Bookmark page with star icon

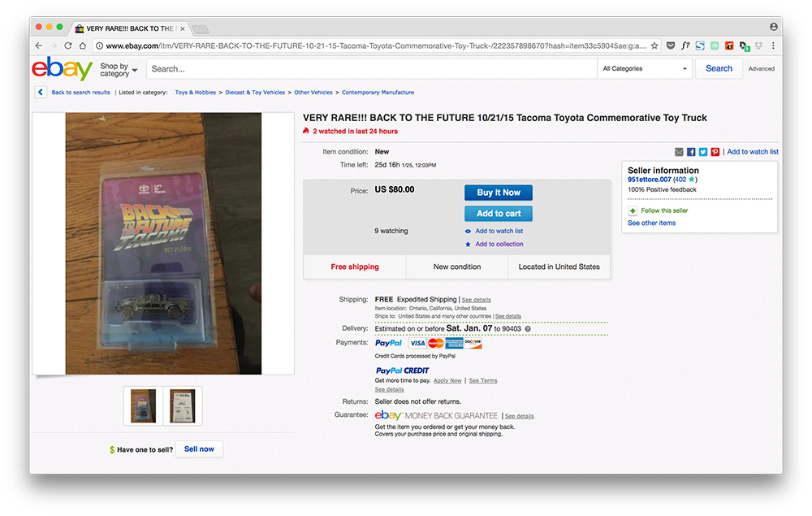(654, 46)
